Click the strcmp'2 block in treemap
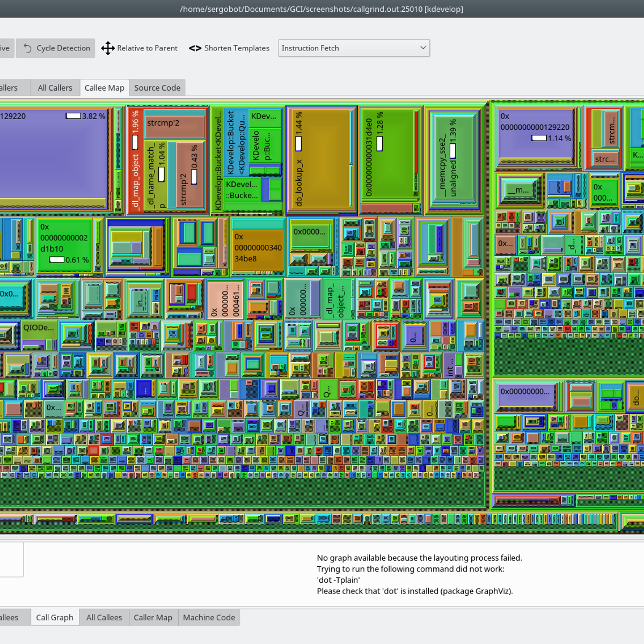The image size is (644, 644). pyautogui.click(x=175, y=126)
